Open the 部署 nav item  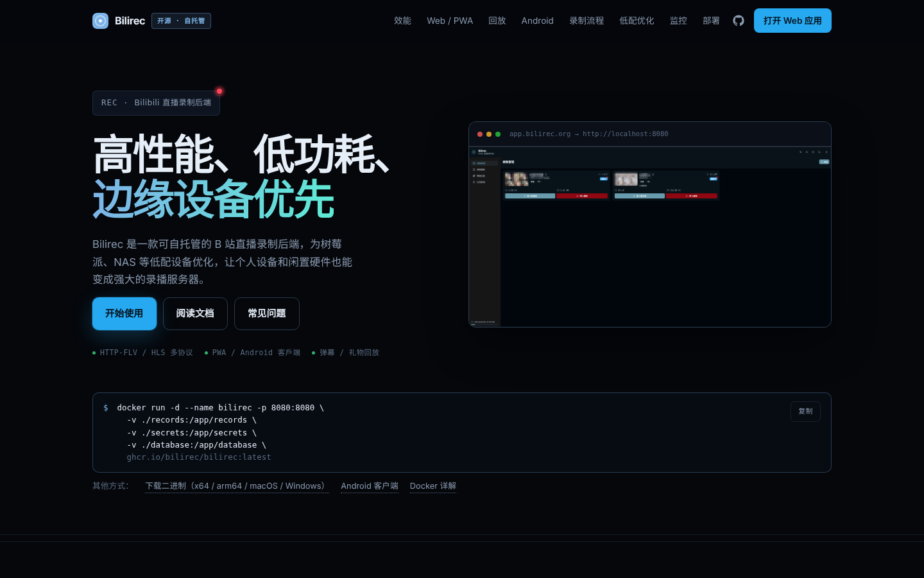coord(711,21)
